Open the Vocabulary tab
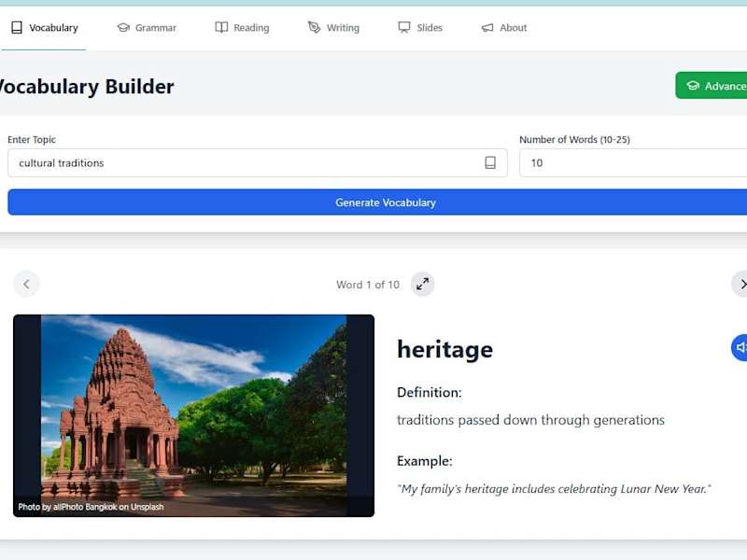This screenshot has width=747, height=560. (44, 28)
